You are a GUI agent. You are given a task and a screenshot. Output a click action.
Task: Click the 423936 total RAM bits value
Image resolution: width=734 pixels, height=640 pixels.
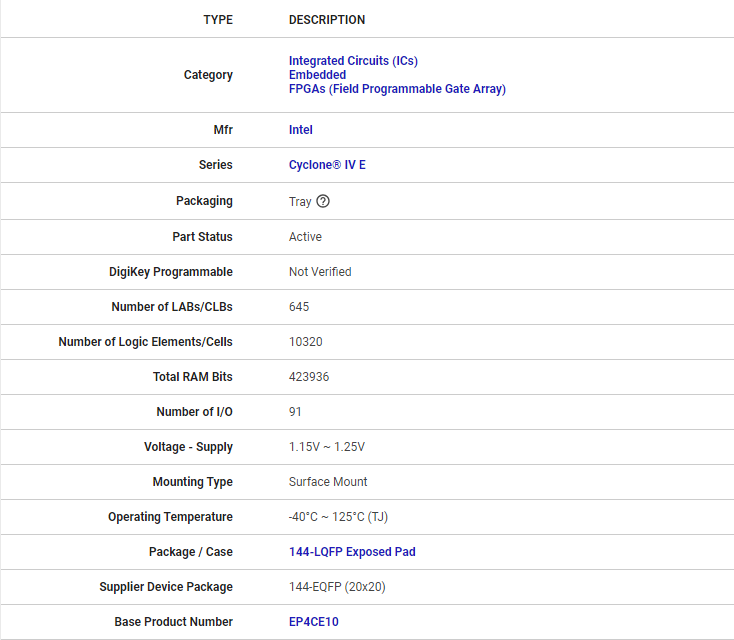309,377
